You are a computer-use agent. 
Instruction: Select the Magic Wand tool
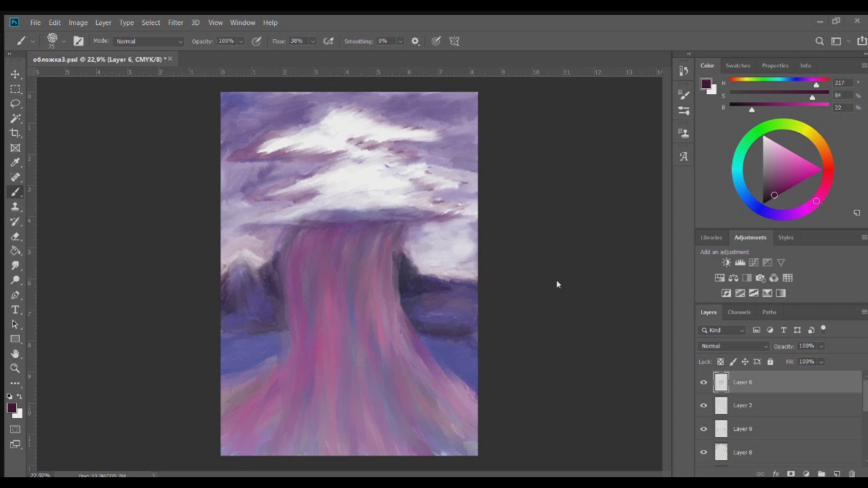point(15,119)
